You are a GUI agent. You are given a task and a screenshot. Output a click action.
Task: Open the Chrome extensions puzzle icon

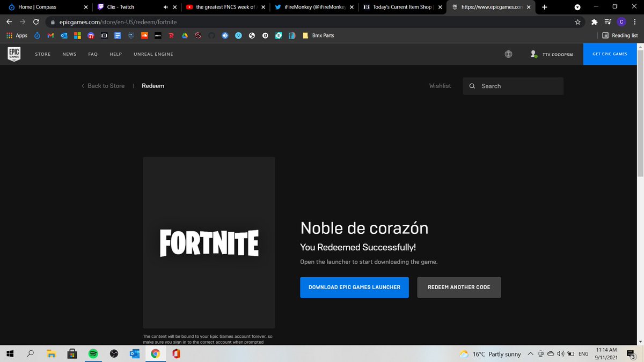[x=594, y=22]
